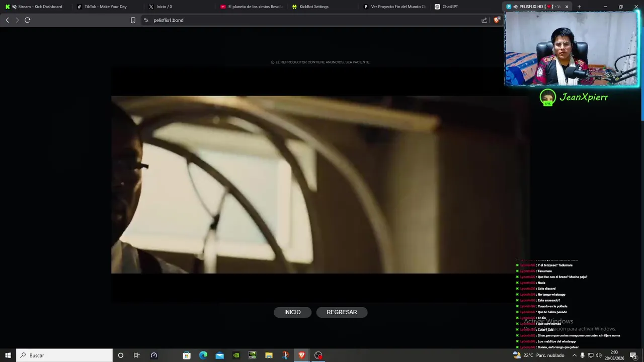Switch to Brave browser on taskbar
Screen dimensions: 644x362
302,355
